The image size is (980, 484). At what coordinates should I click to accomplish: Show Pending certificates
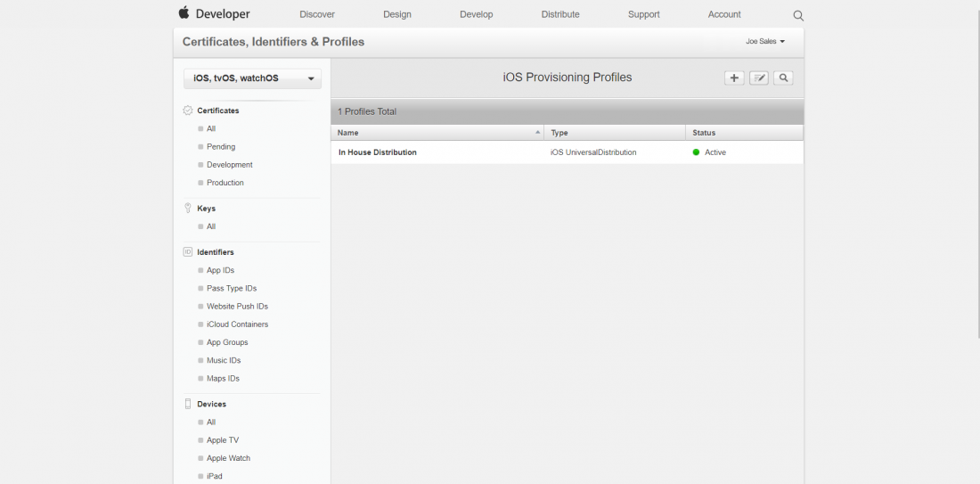221,147
